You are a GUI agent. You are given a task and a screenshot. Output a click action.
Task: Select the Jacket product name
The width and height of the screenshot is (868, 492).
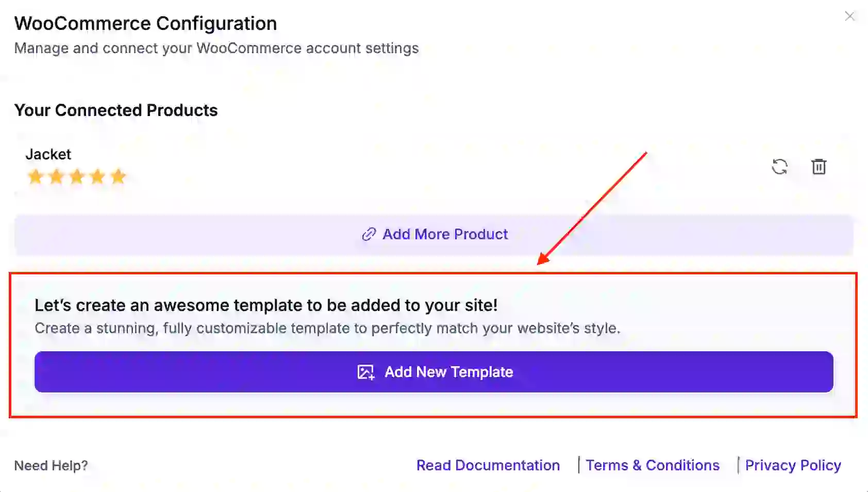[48, 154]
